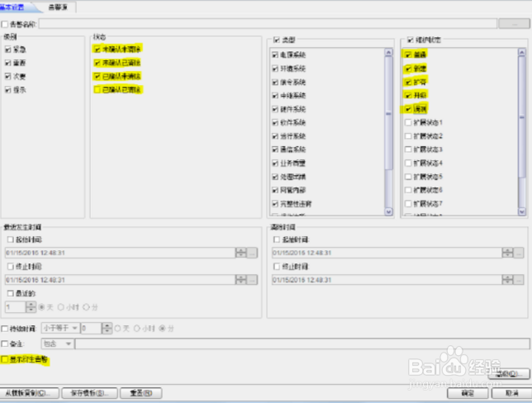Click occurrence start time date field
This screenshot has width=532, height=403.
120,253
